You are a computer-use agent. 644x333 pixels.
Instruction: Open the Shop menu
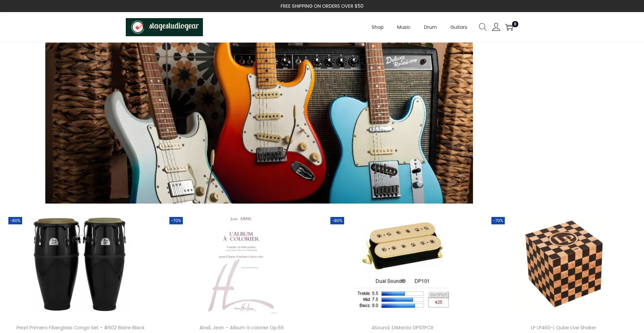coord(377,27)
